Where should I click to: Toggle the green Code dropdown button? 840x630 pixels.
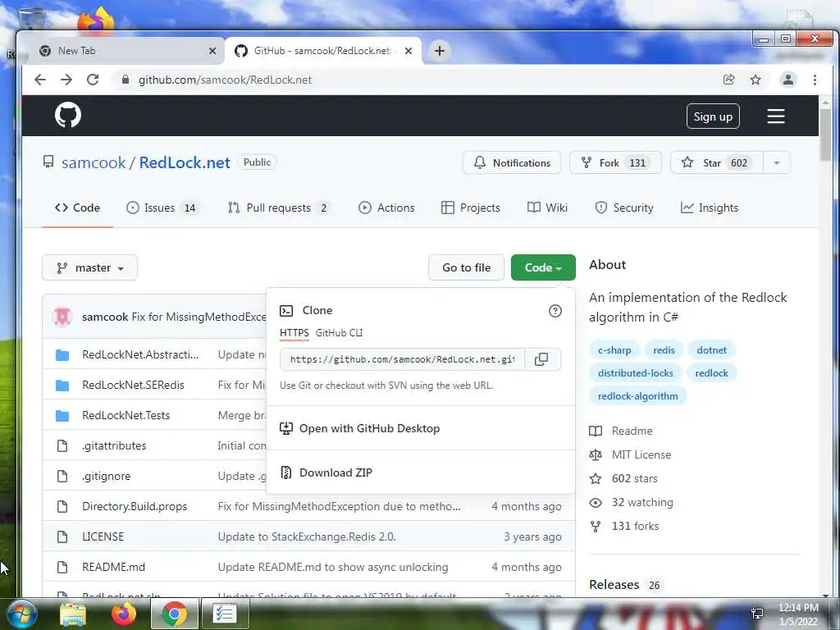click(543, 267)
